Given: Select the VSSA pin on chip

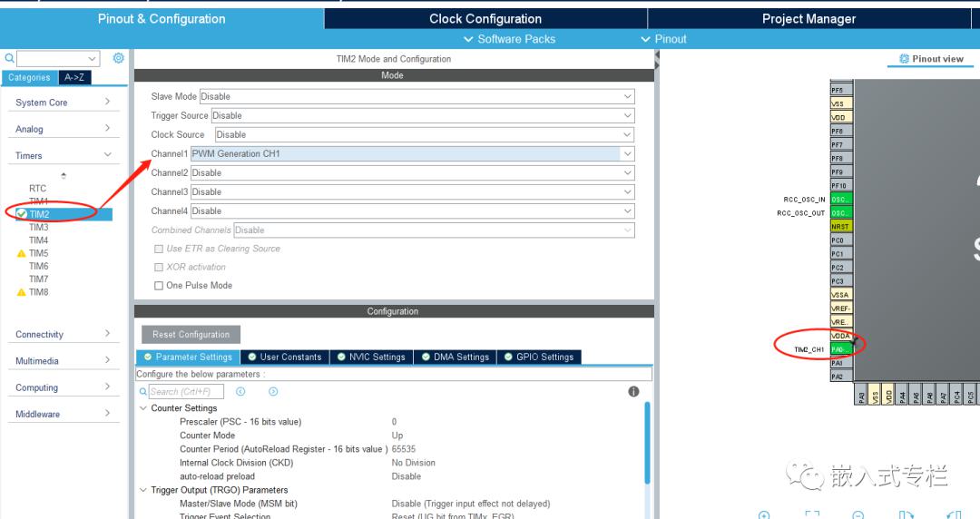Looking at the screenshot, I should point(840,295).
